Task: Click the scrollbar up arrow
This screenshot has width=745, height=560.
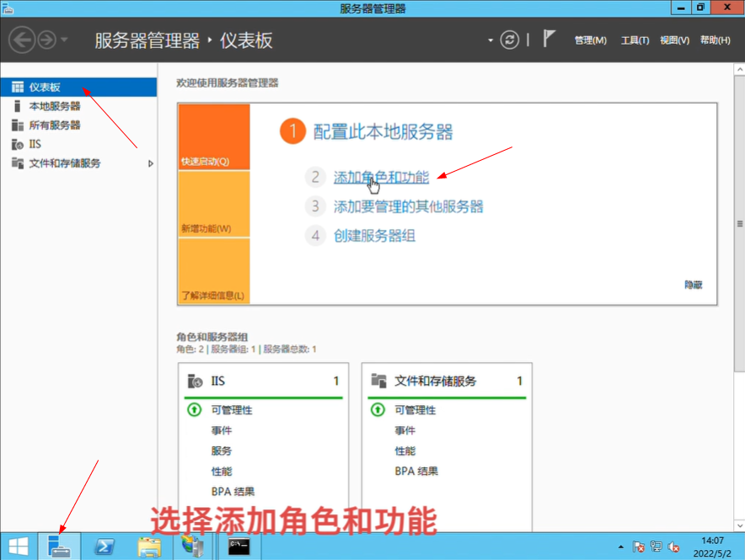Action: pos(739,69)
